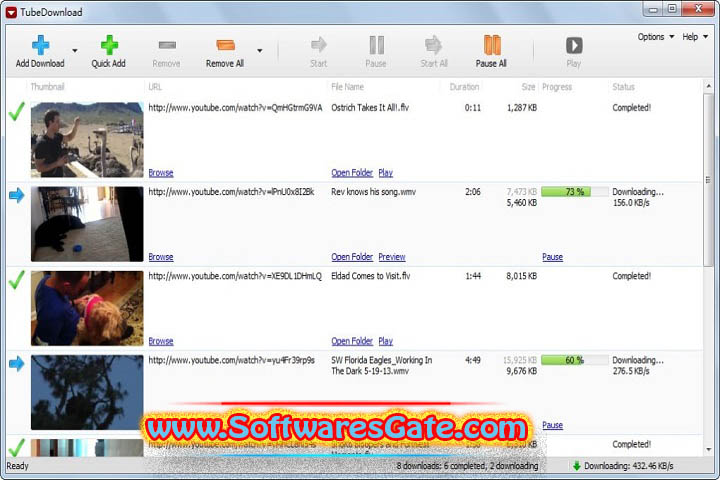This screenshot has width=720, height=480.
Task: Click '8 downloads: 6 completed' status text
Action: coord(467,466)
